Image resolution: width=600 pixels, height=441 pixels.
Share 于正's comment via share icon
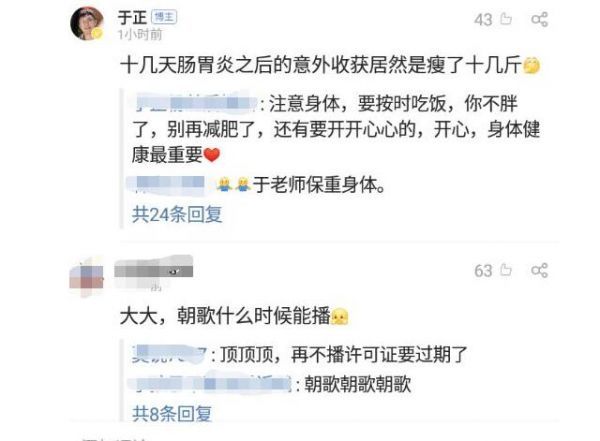540,19
